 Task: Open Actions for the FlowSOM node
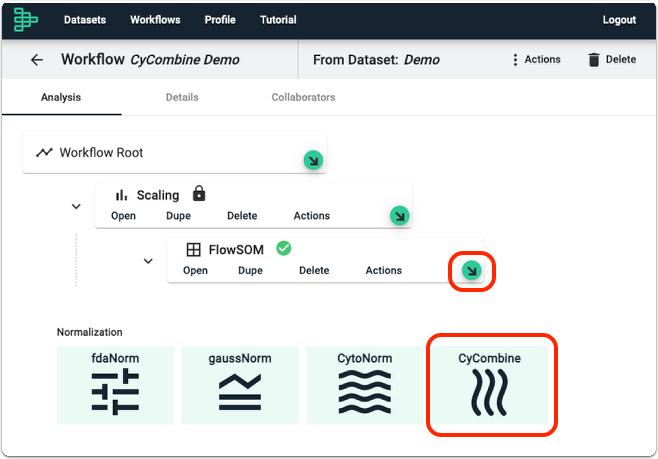pyautogui.click(x=384, y=271)
